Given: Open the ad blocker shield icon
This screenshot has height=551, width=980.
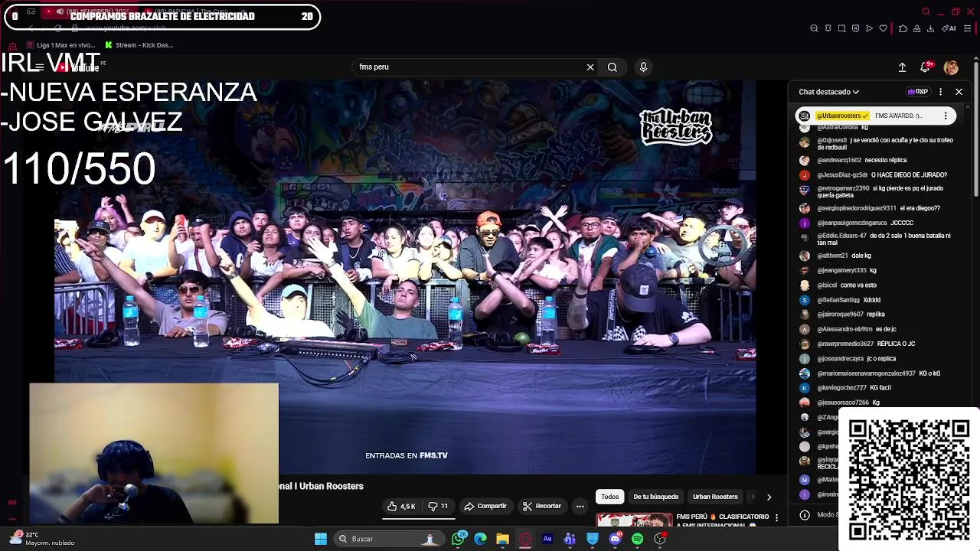Looking at the screenshot, I should pos(855,28).
